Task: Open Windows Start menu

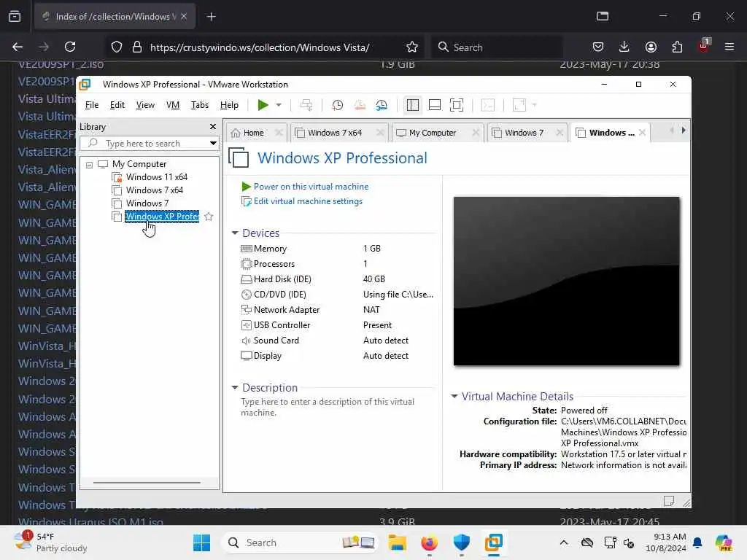Action: [201, 542]
